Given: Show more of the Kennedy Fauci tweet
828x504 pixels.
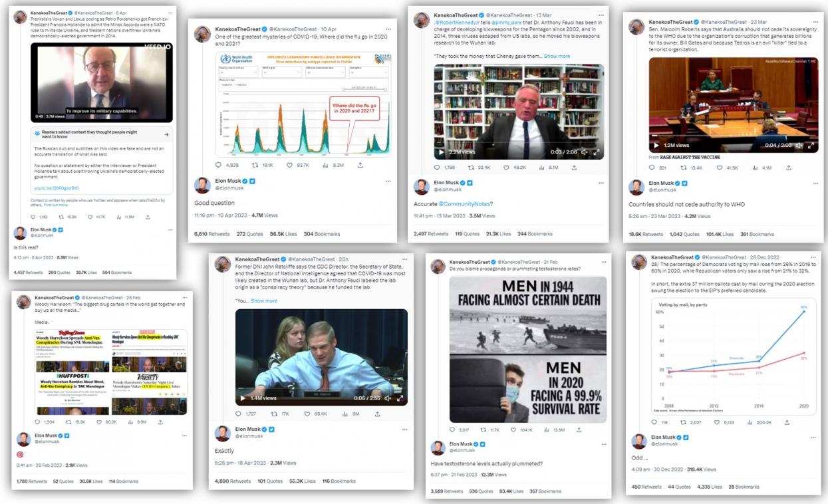Looking at the screenshot, I should 557,56.
